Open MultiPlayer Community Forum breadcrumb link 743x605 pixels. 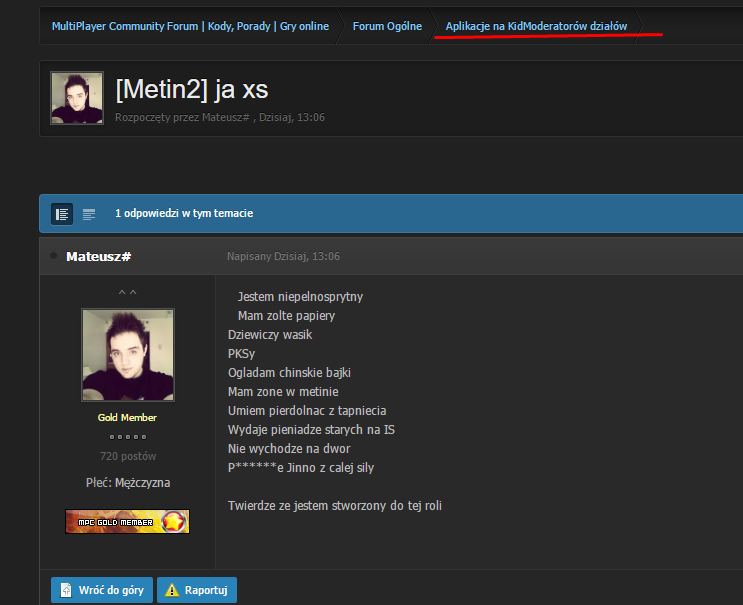click(x=190, y=26)
